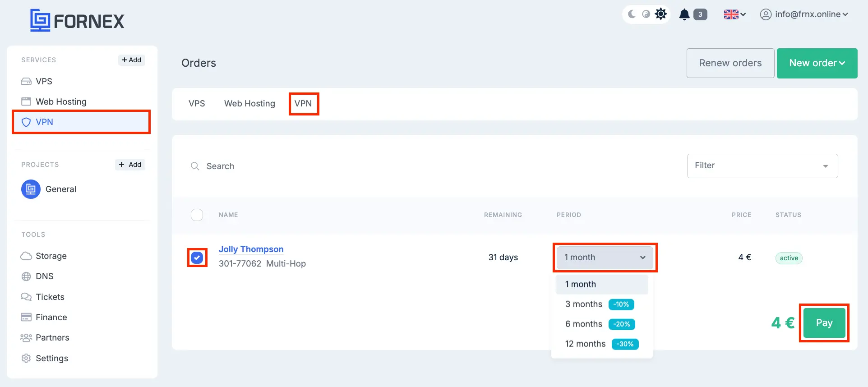Select the light theme sun icon
The width and height of the screenshot is (868, 387).
[x=661, y=14]
